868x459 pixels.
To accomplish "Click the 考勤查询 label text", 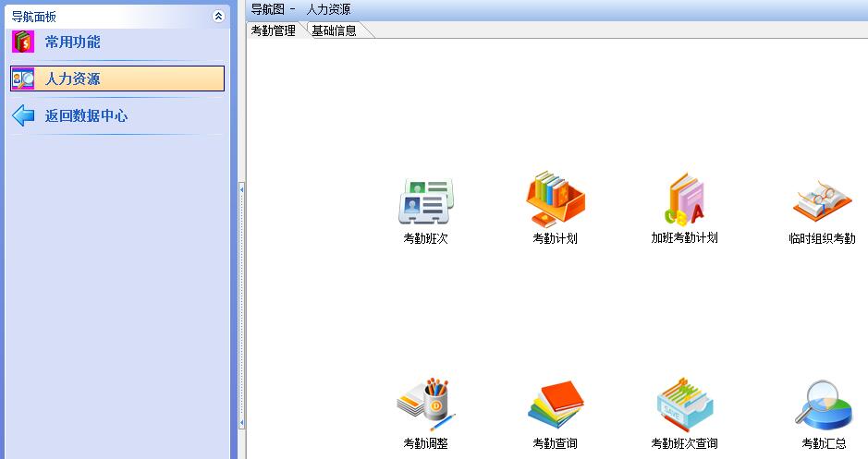I will pyautogui.click(x=556, y=443).
